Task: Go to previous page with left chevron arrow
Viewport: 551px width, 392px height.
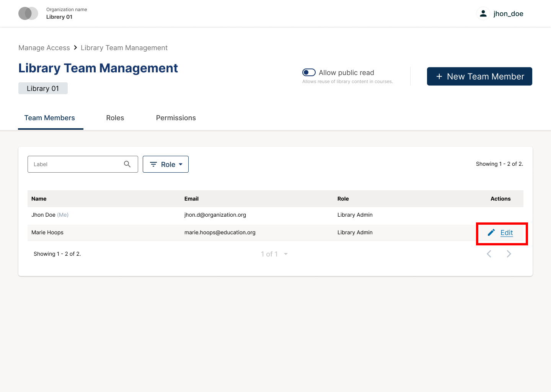Action: click(489, 254)
